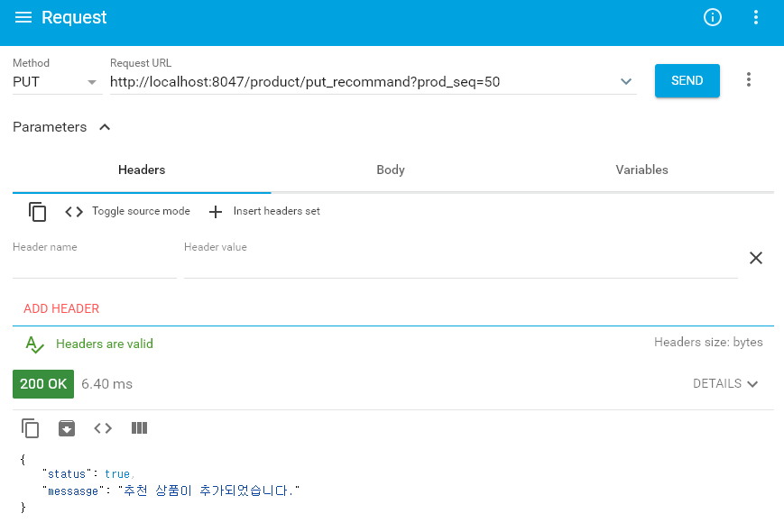Copy headers to clipboard icon
Image resolution: width=784 pixels, height=532 pixels.
point(38,212)
